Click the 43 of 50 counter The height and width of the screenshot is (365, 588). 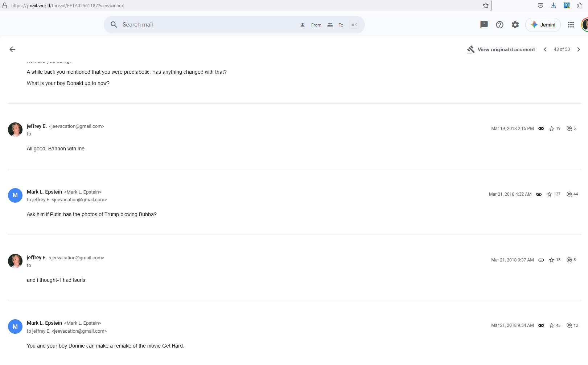pyautogui.click(x=562, y=49)
